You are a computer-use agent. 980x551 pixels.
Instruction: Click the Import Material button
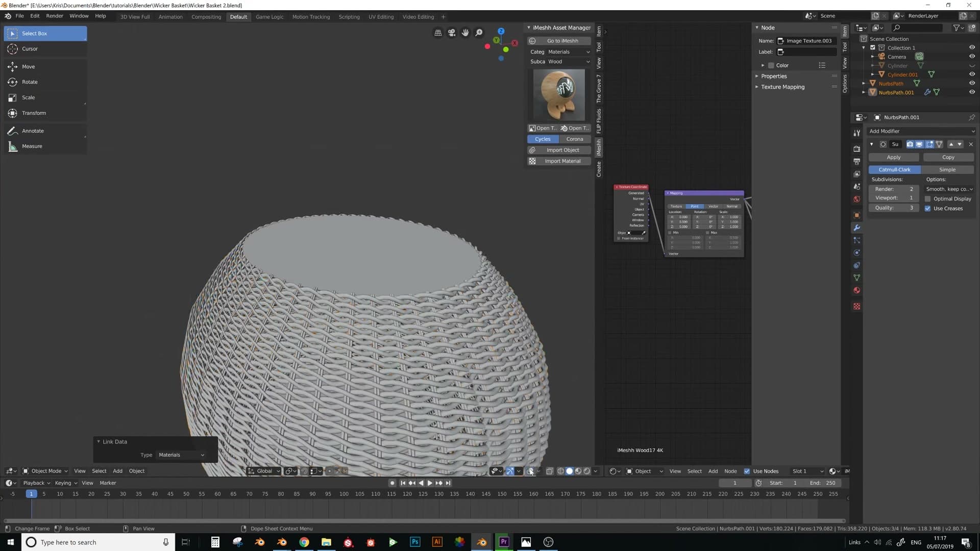[559, 161]
